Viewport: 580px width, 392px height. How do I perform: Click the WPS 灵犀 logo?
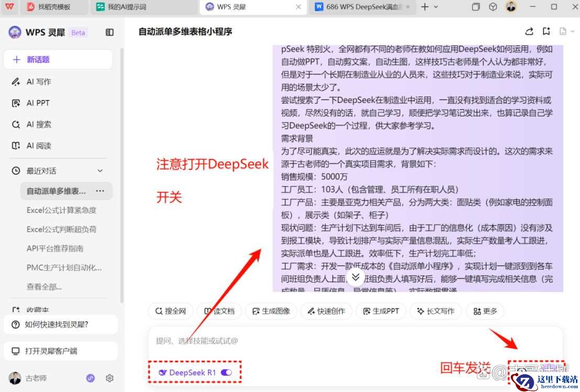click(x=15, y=32)
